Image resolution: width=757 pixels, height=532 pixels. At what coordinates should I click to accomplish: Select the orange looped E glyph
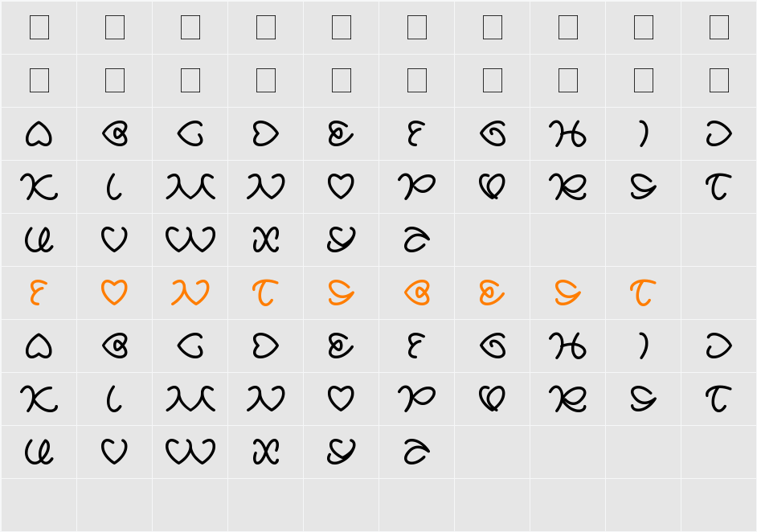tap(492, 293)
